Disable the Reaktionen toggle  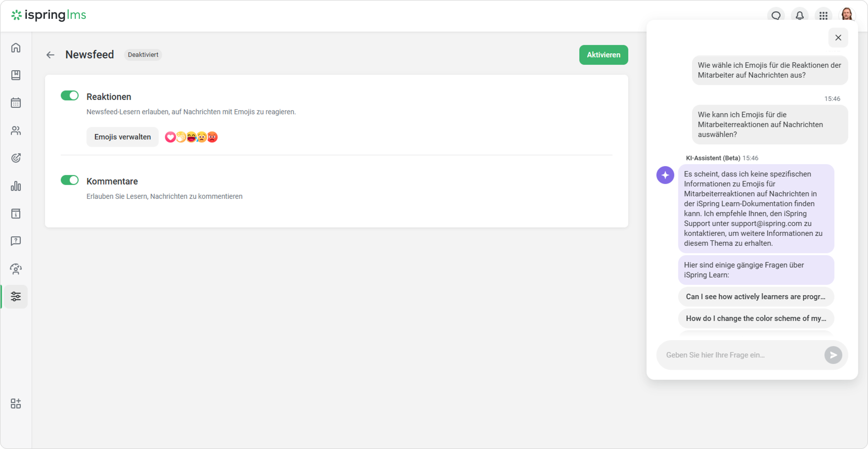click(x=69, y=96)
